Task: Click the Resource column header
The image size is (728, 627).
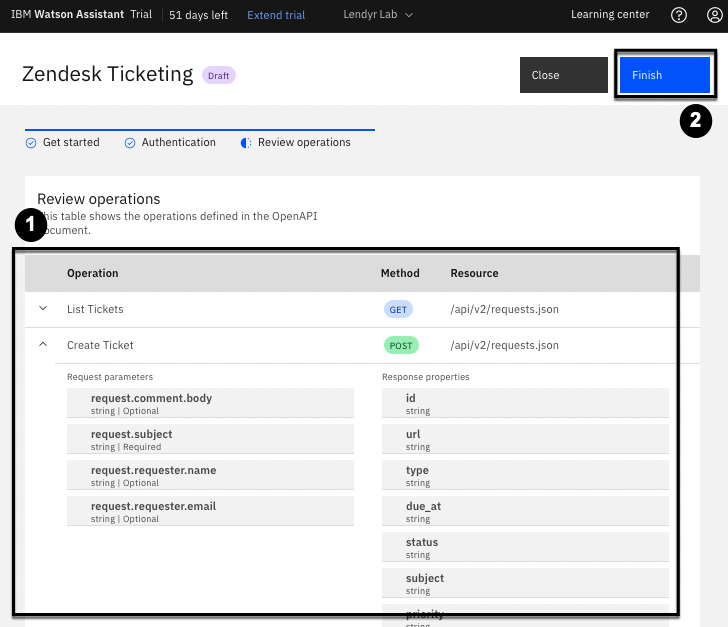Action: click(x=474, y=273)
